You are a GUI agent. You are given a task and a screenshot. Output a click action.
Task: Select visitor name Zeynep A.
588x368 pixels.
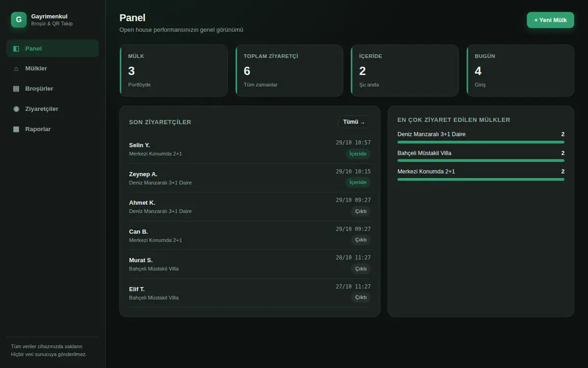143,174
